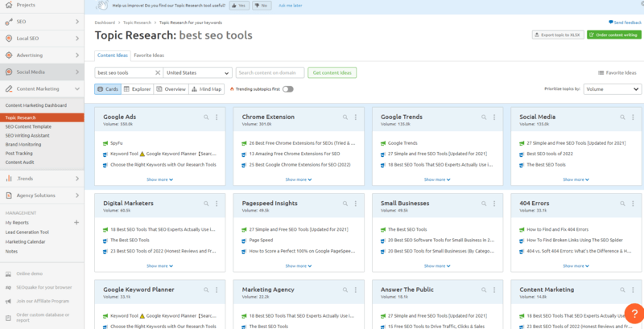Image resolution: width=644 pixels, height=329 pixels.
Task: Open the Prioritize topics by Volume dropdown
Action: coord(610,89)
